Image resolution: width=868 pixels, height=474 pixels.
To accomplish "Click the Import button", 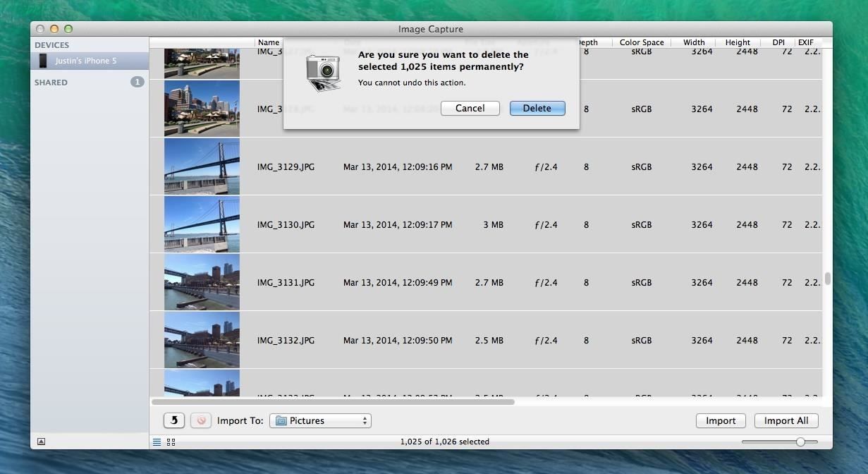I will (x=721, y=420).
